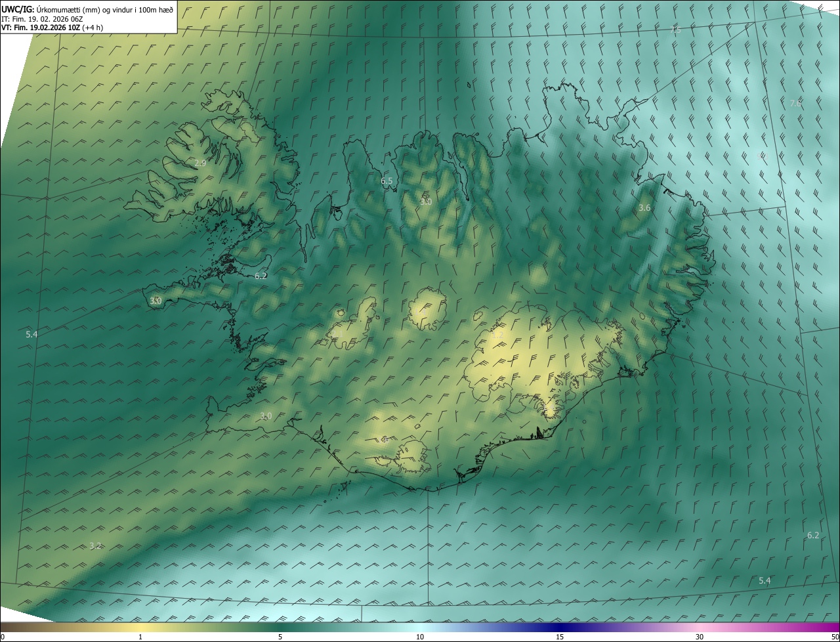Click the 6.5 value label on the map
The width and height of the screenshot is (840, 642).
pos(387,181)
